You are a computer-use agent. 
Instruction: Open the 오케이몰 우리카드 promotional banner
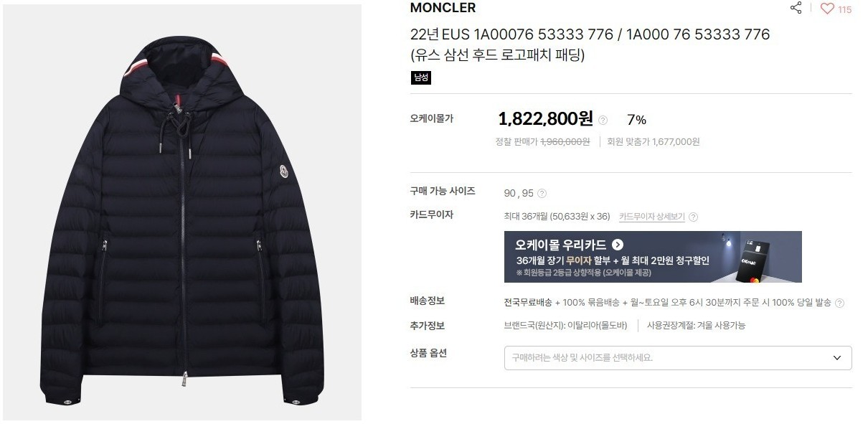[x=653, y=257]
